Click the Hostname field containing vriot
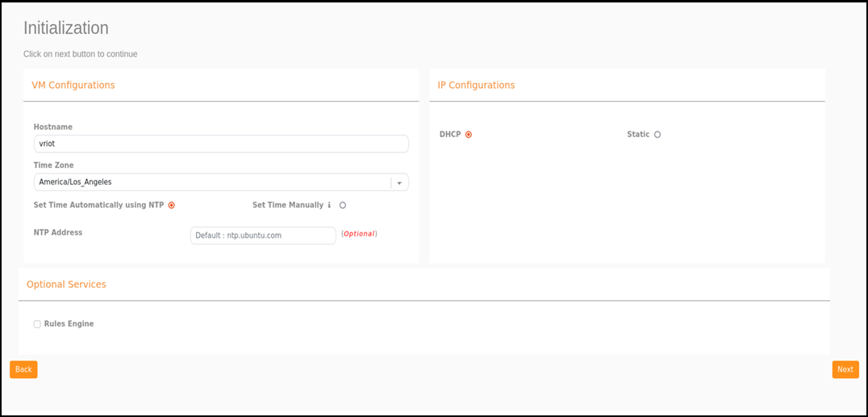This screenshot has width=868, height=417. coord(221,144)
